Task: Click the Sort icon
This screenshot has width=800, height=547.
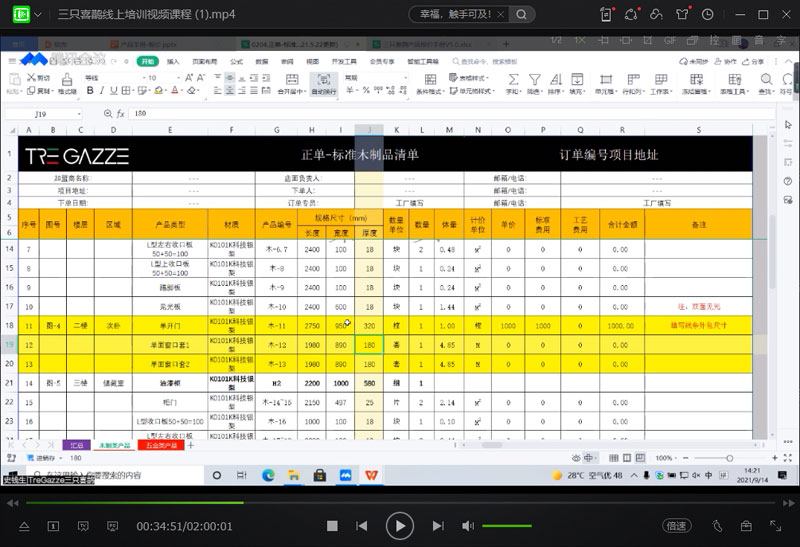Action: (556, 79)
